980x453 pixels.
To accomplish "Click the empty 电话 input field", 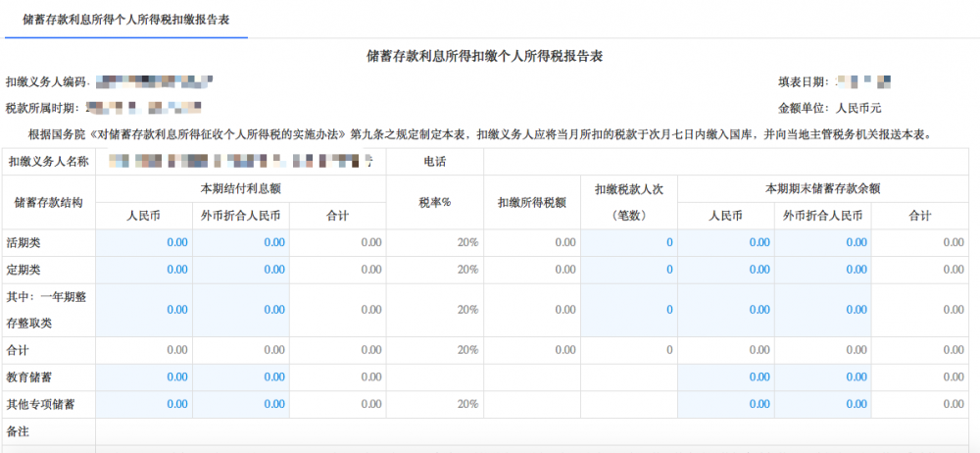I will 730,162.
